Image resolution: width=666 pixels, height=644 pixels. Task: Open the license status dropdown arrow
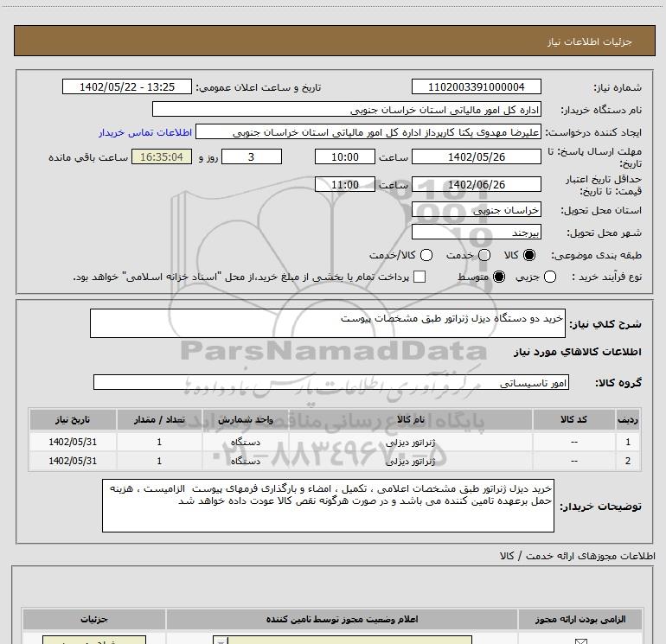coord(221,641)
